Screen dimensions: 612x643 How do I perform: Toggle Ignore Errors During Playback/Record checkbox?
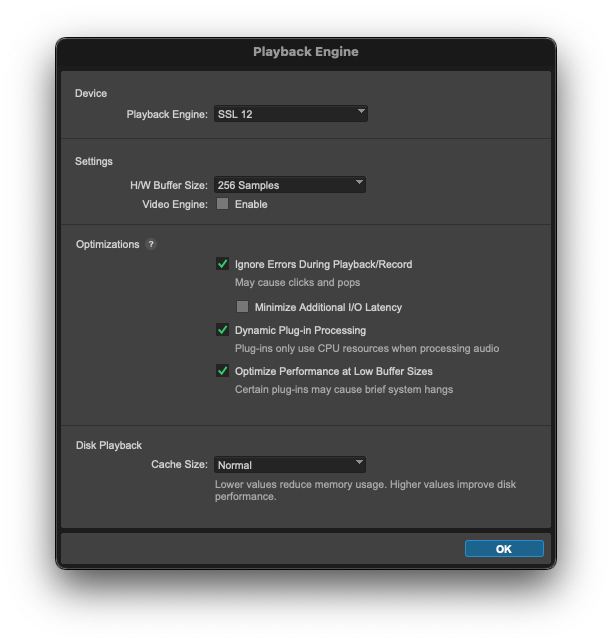[x=222, y=264]
